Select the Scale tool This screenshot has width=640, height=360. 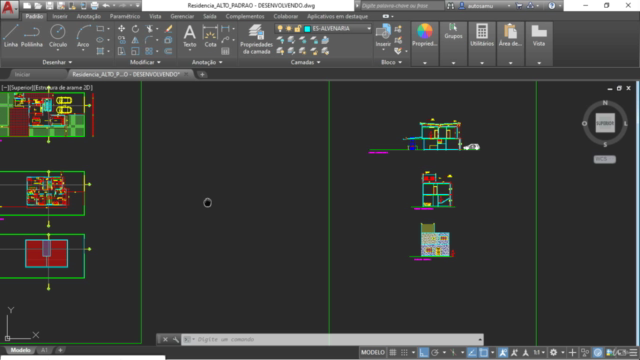(135, 51)
